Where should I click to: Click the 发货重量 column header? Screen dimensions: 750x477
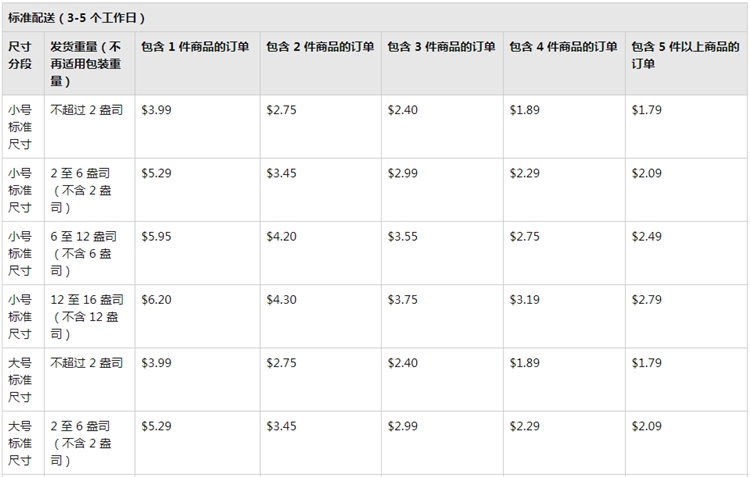(x=88, y=64)
